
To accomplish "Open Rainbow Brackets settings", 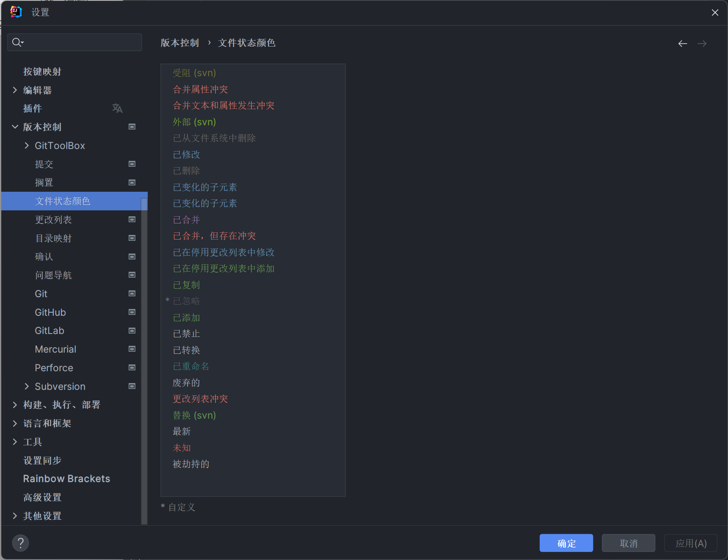I will point(66,479).
